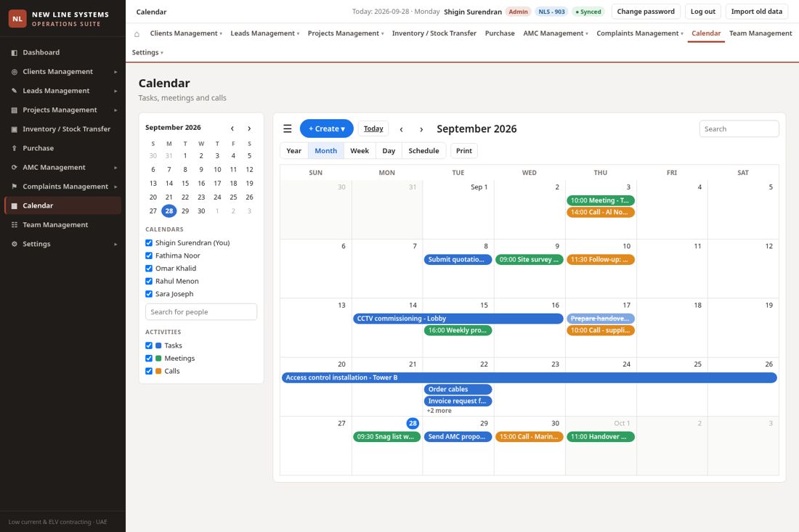Switch to Week view tab
The image size is (799, 532).
(360, 151)
